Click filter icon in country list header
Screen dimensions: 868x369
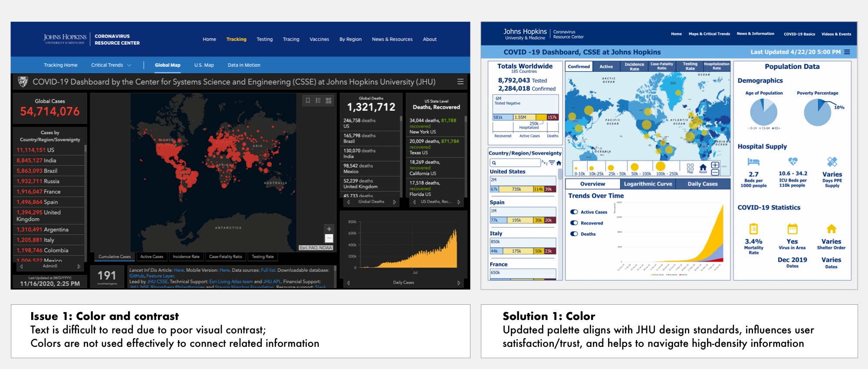coord(552,163)
